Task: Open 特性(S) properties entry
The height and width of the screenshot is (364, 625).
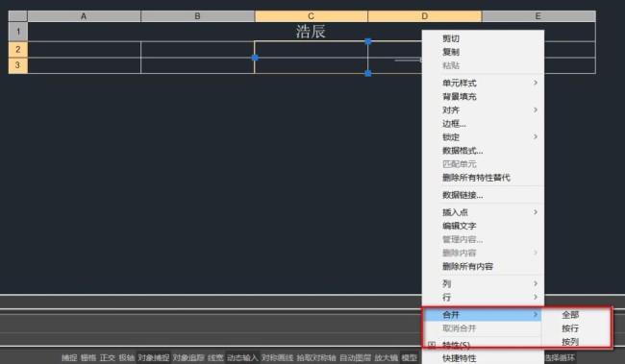Action: (x=456, y=345)
